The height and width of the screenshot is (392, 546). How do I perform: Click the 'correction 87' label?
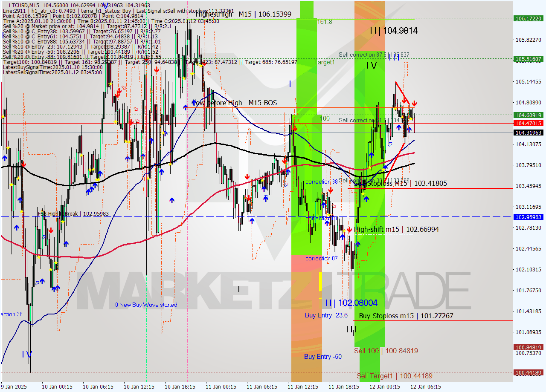322,259
